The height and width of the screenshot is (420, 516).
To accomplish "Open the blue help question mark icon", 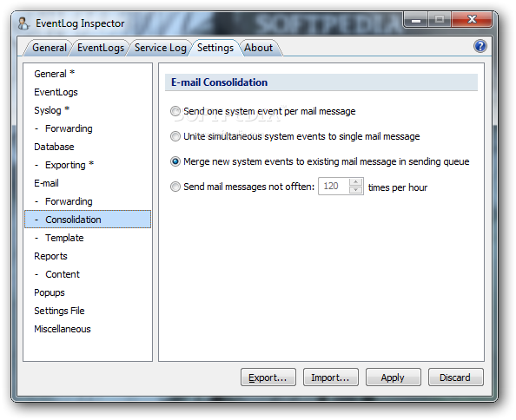I will tap(480, 46).
